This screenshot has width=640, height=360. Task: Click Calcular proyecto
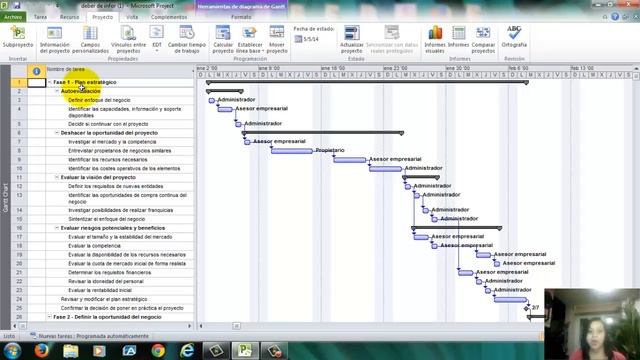[223, 40]
